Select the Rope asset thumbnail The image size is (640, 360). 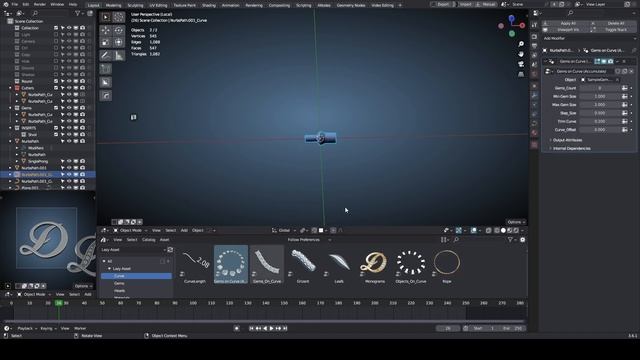point(447,265)
